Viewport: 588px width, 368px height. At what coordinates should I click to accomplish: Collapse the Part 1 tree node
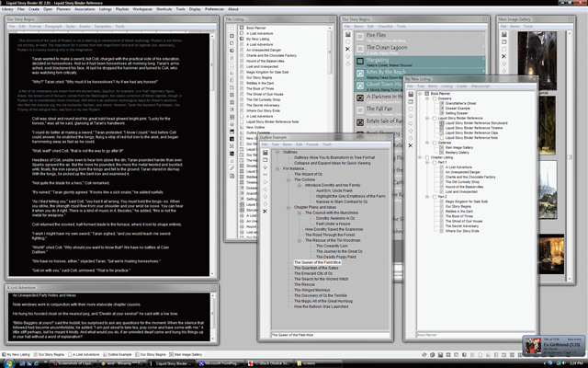427,163
